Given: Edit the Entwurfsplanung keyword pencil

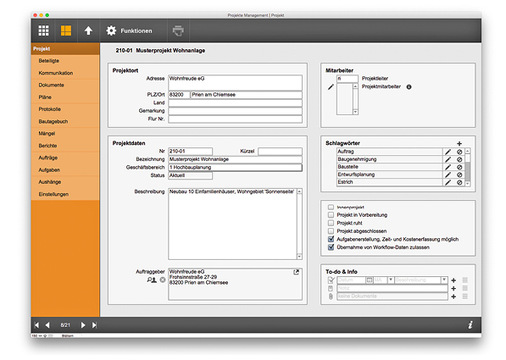Looking at the screenshot, I should tap(448, 175).
